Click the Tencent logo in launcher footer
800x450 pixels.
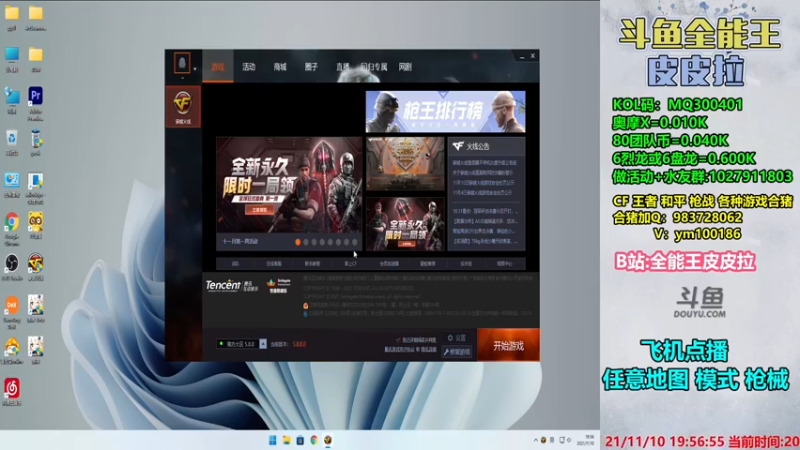pyautogui.click(x=232, y=286)
